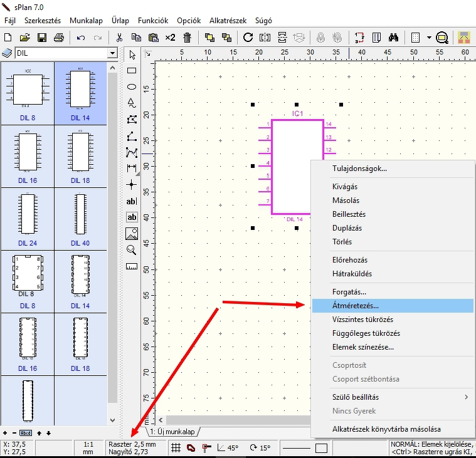This screenshot has height=458, width=476.
Task: Toggle the grid display in status bar
Action: coord(176,448)
